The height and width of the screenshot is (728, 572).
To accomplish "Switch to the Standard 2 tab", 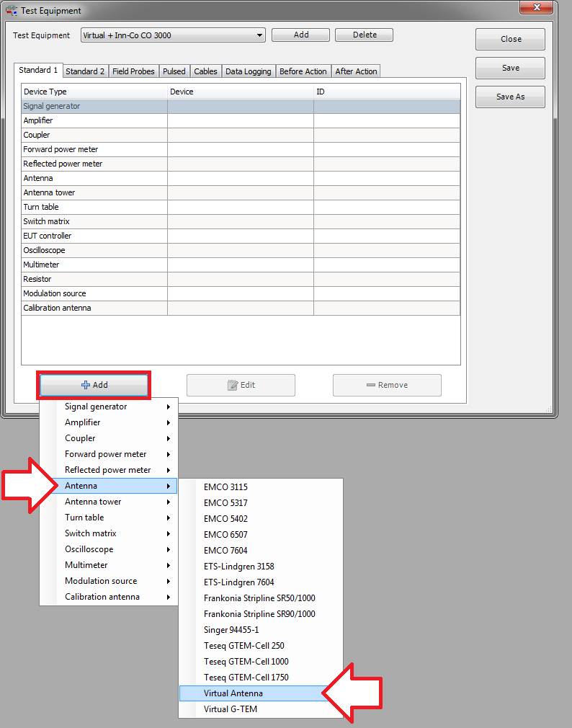I will click(x=85, y=71).
